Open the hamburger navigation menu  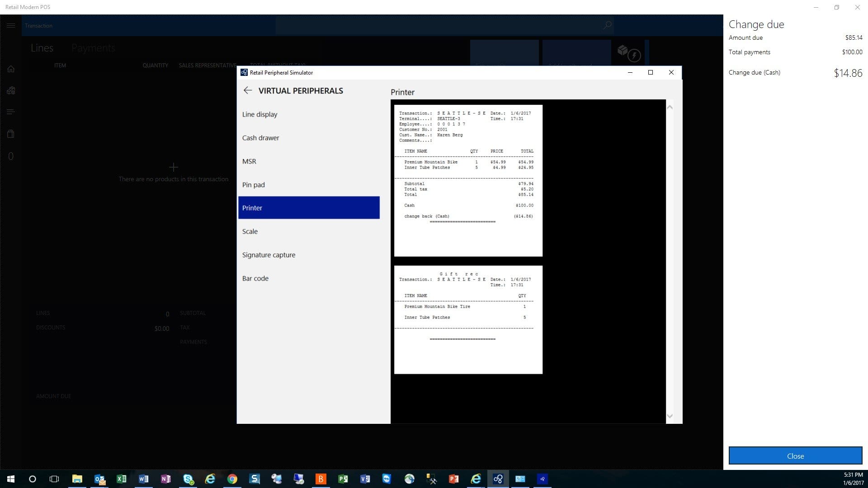[x=11, y=26]
